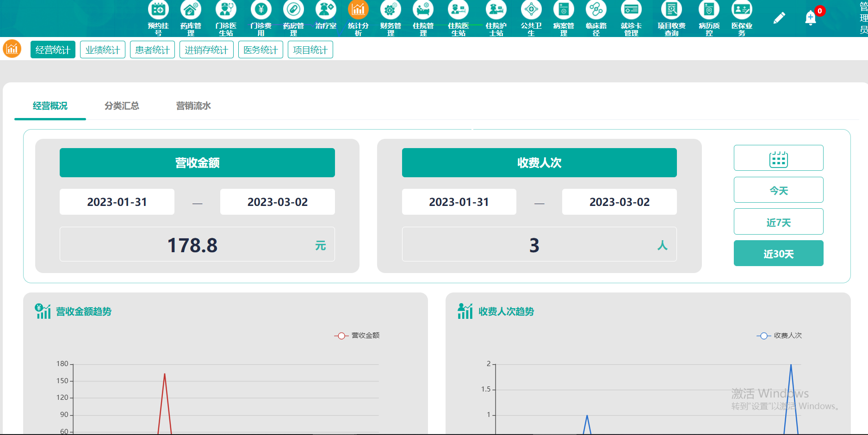
Task: Filter by 近30天
Action: click(779, 253)
